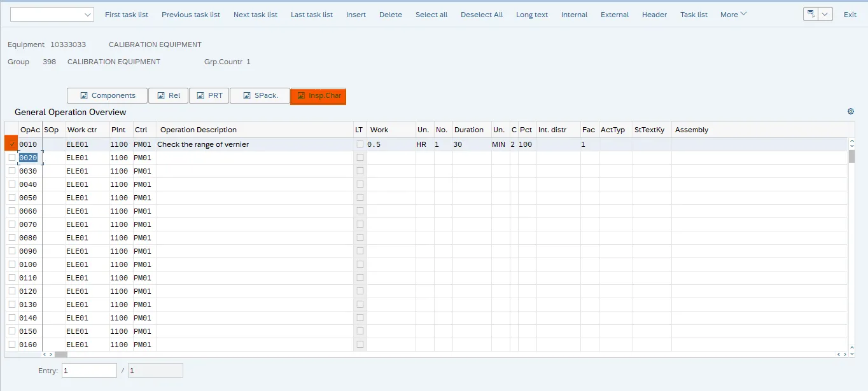The width and height of the screenshot is (868, 391).
Task: Click the SPack. service packages button
Action: [259, 96]
